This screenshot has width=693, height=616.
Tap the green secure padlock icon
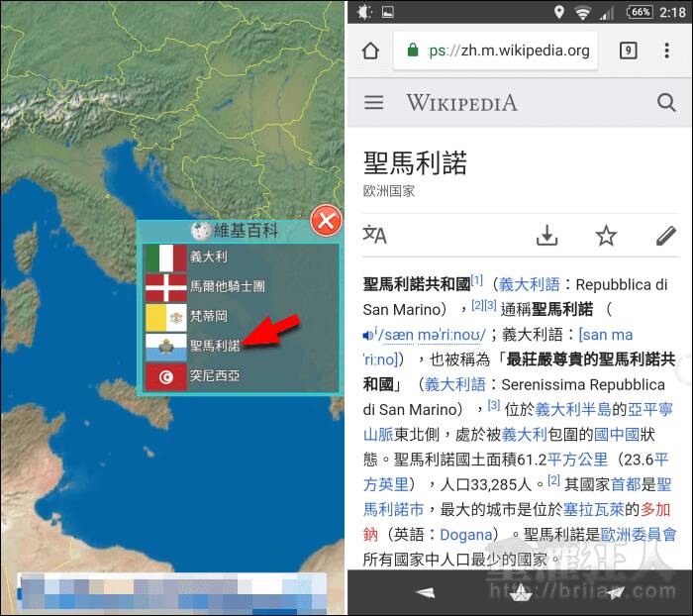pyautogui.click(x=413, y=50)
